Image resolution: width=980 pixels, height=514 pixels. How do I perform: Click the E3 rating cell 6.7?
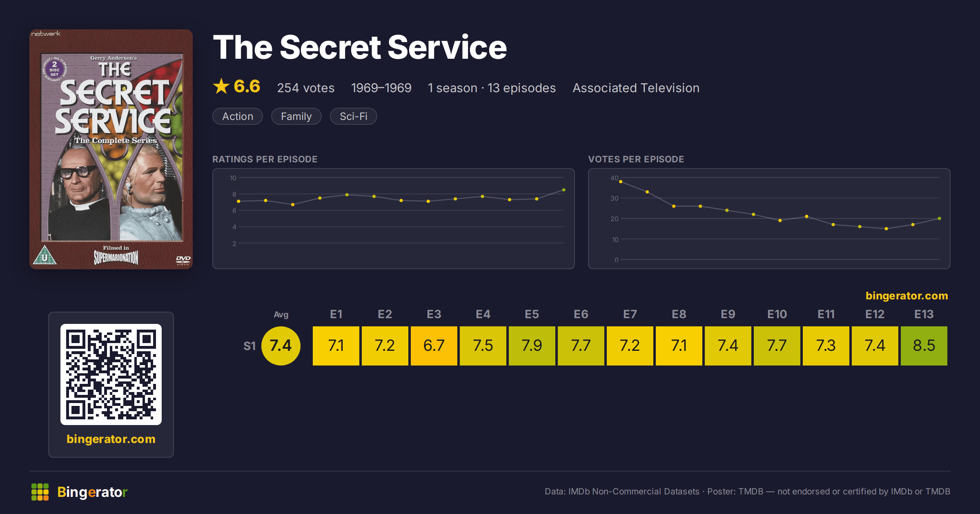click(x=434, y=346)
